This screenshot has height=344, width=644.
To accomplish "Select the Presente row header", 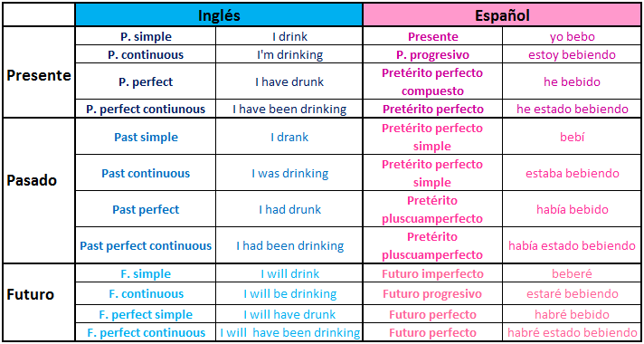I will [39, 72].
